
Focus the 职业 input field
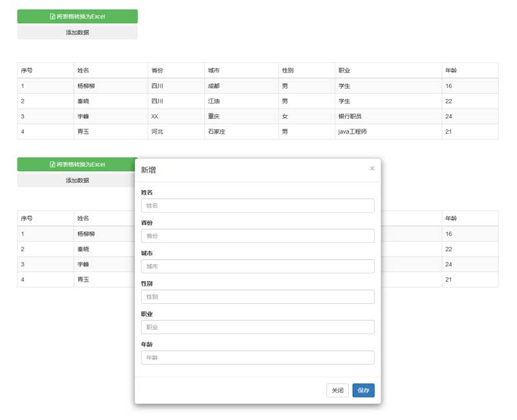tap(258, 327)
